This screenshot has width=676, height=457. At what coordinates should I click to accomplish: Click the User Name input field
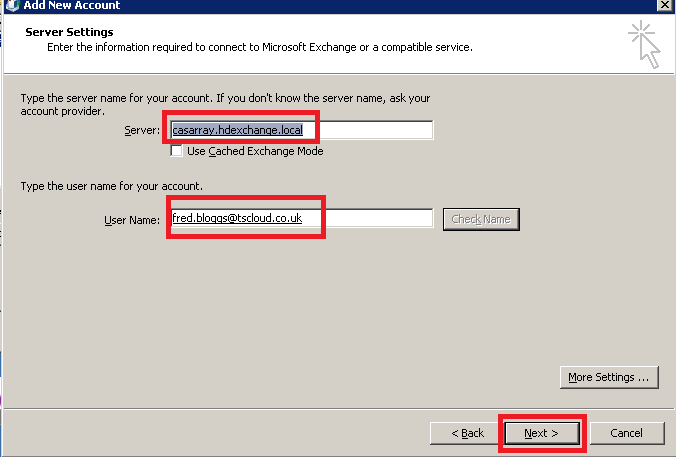click(301, 218)
